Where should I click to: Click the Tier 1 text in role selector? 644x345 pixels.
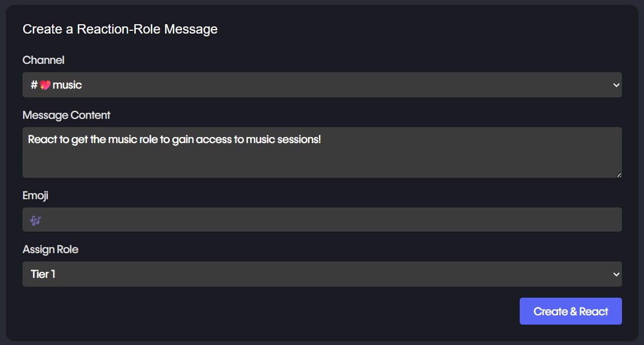click(43, 274)
